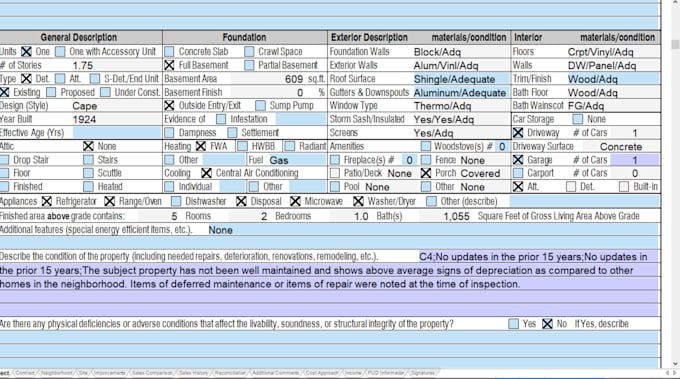Tick the Crawl Space checkbox

point(249,52)
